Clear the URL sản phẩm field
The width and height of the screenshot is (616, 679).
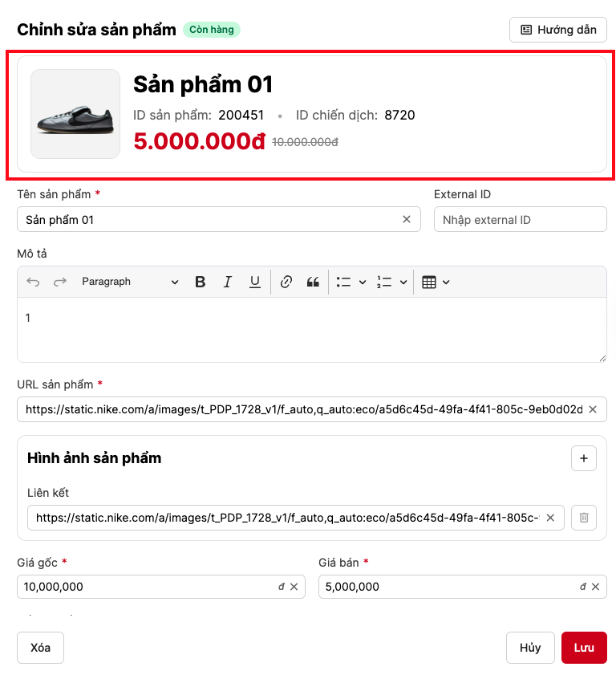pos(593,409)
